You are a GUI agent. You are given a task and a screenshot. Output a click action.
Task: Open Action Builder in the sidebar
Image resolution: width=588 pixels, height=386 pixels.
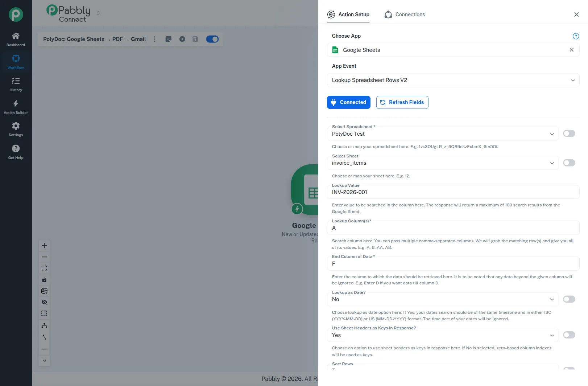[x=16, y=107]
